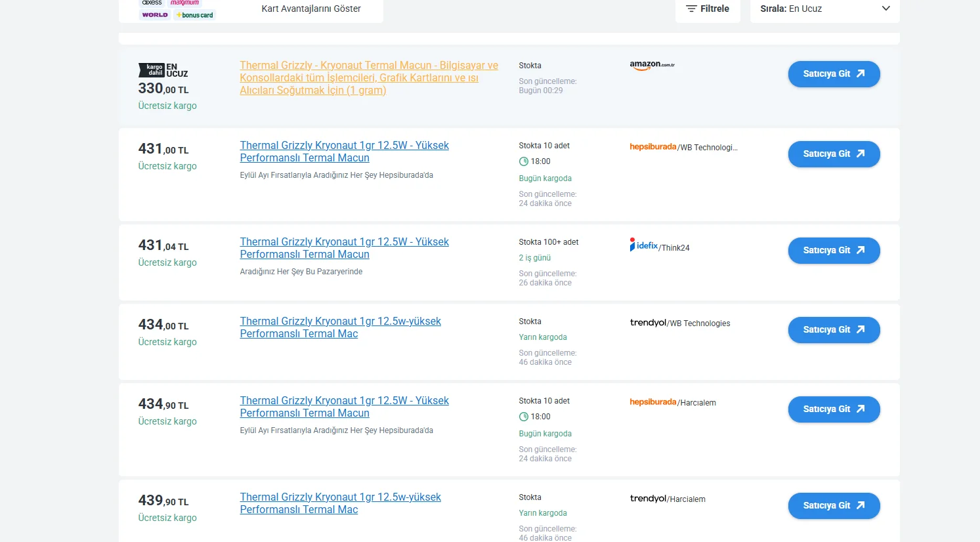This screenshot has height=542, width=980.
Task: Click the Filtrele filter icon
Action: pos(691,9)
